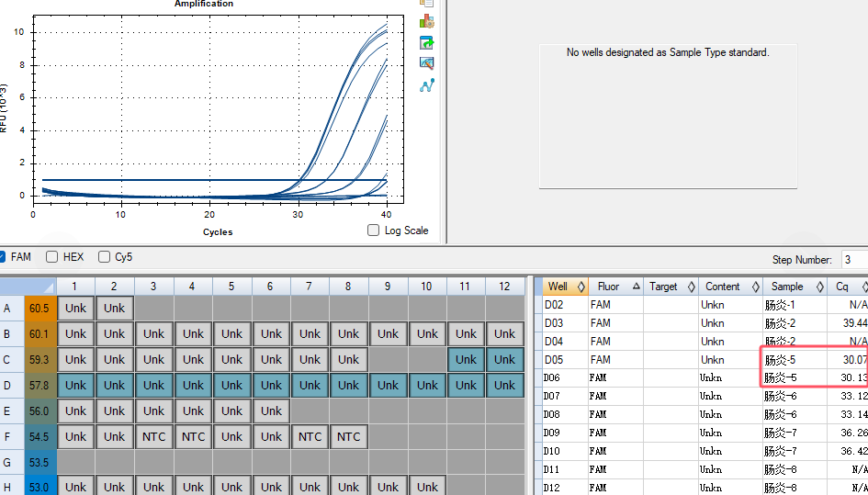Enable the Log Scale checkbox
The height and width of the screenshot is (495, 868).
[x=373, y=231]
